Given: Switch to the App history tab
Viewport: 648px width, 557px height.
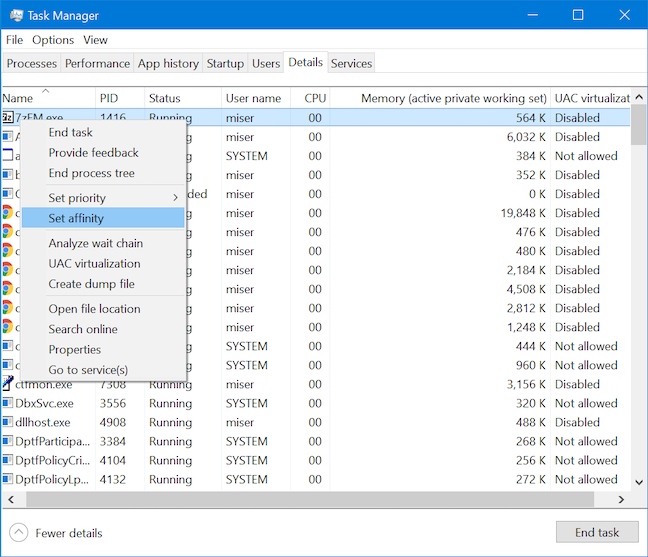Looking at the screenshot, I should (168, 63).
